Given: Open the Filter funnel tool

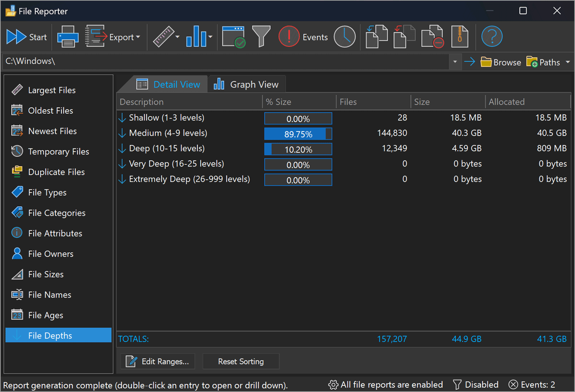Looking at the screenshot, I should [261, 36].
